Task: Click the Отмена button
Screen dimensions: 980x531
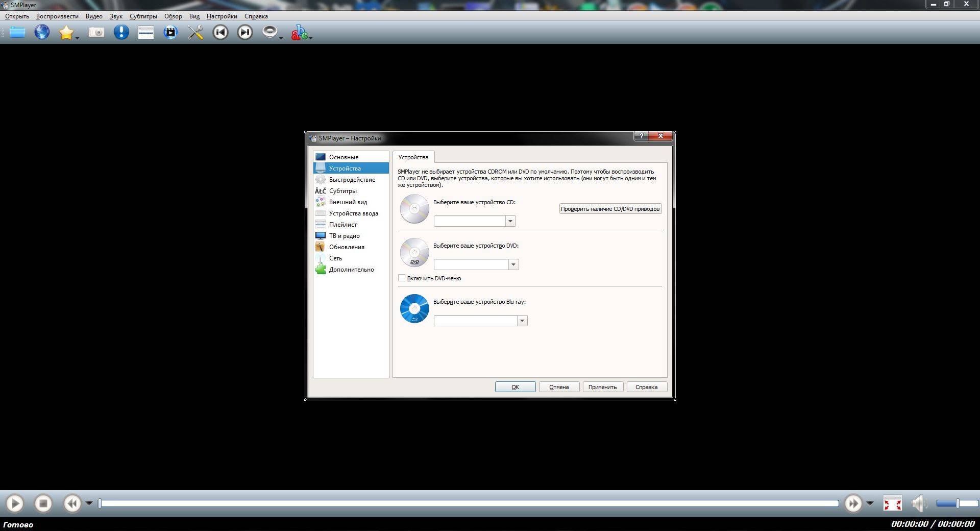Action: (559, 387)
